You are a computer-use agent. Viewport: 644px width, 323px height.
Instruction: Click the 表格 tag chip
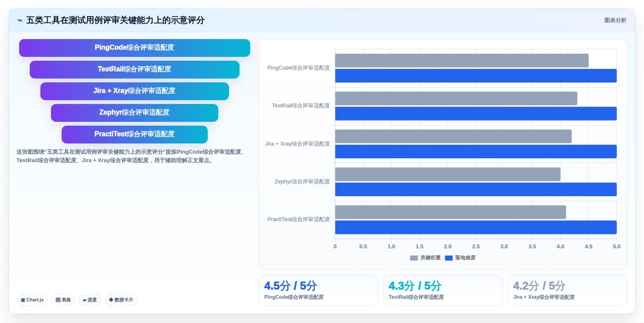[63, 300]
